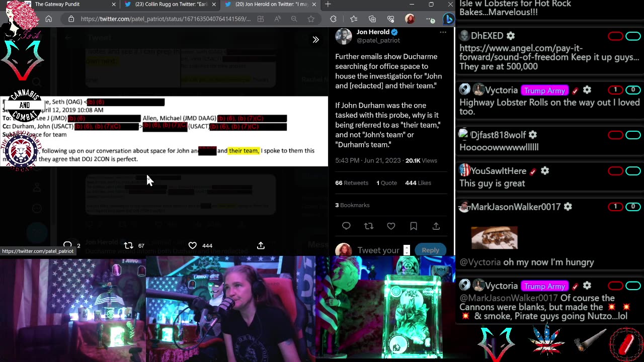Open tweet More options ellipsis

(443, 32)
